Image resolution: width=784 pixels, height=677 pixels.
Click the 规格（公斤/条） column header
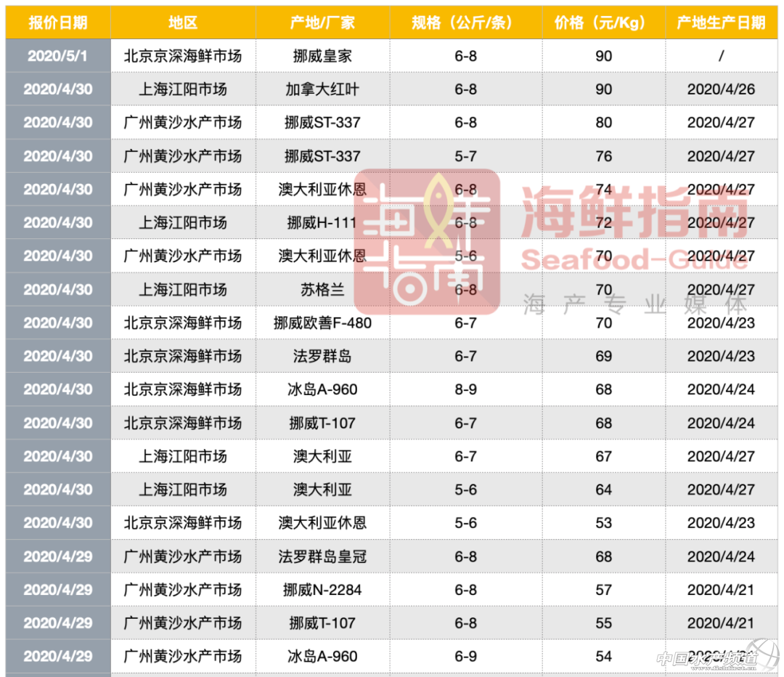point(465,23)
